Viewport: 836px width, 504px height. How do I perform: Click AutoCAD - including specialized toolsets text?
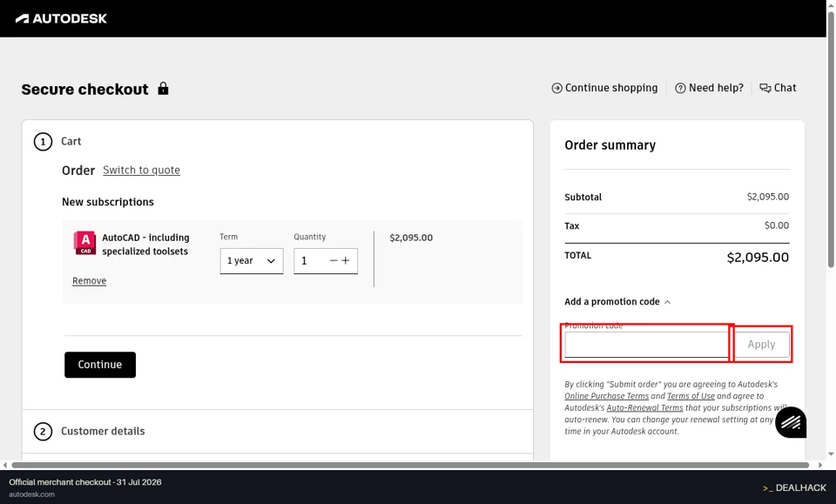pos(145,245)
